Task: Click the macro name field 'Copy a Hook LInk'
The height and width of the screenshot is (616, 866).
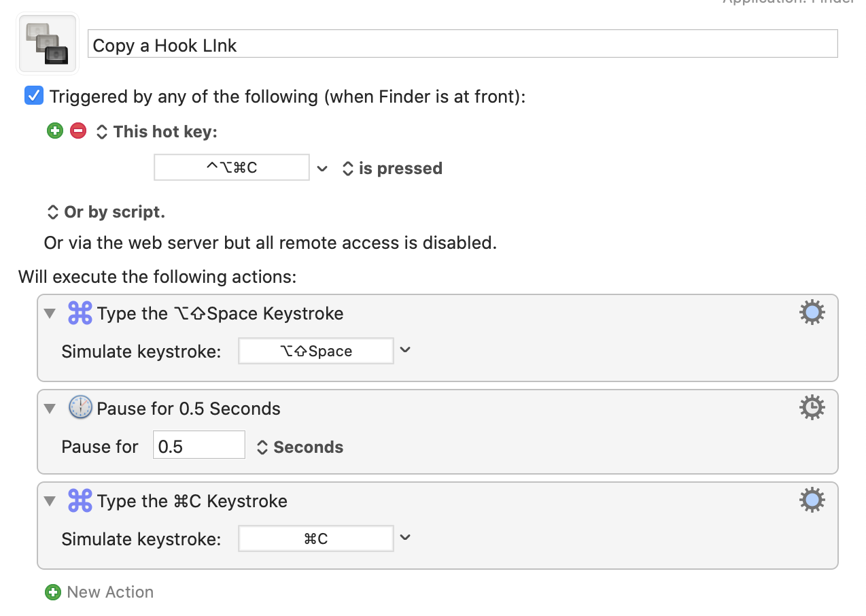Action: [x=462, y=45]
